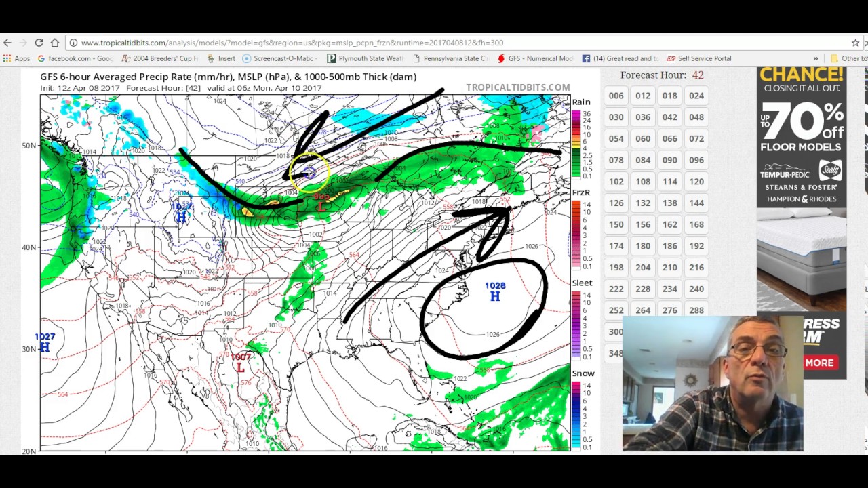
Task: Jump to forecast hour 072
Action: point(696,138)
